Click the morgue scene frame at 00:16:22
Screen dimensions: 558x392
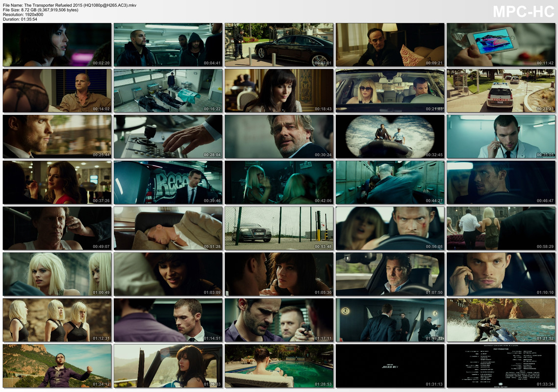168,91
